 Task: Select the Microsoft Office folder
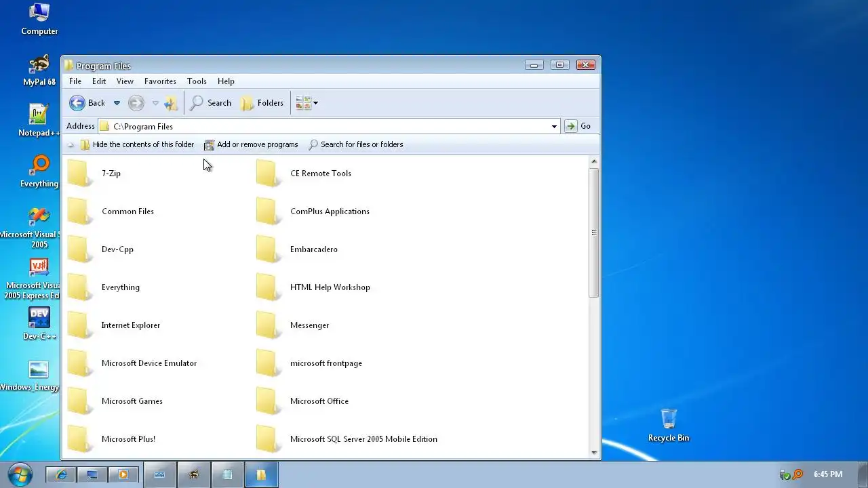coord(302,401)
